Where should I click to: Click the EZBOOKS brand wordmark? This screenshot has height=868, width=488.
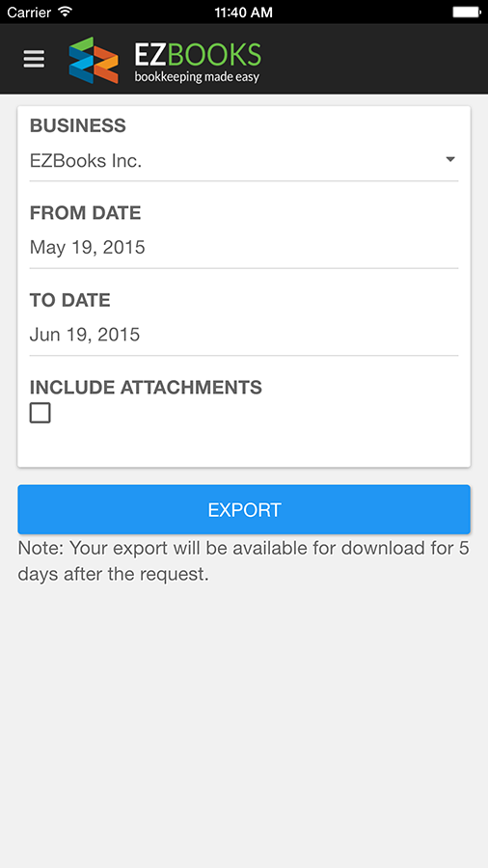pyautogui.click(x=198, y=55)
